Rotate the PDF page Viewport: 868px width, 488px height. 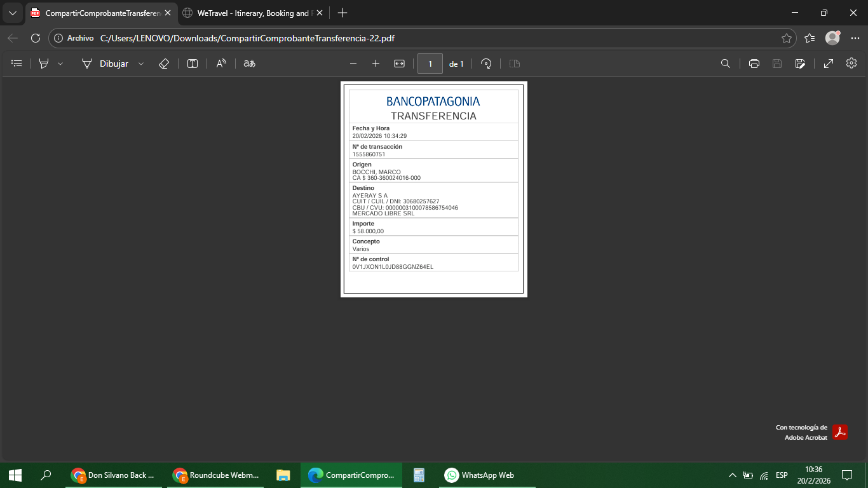(x=486, y=64)
